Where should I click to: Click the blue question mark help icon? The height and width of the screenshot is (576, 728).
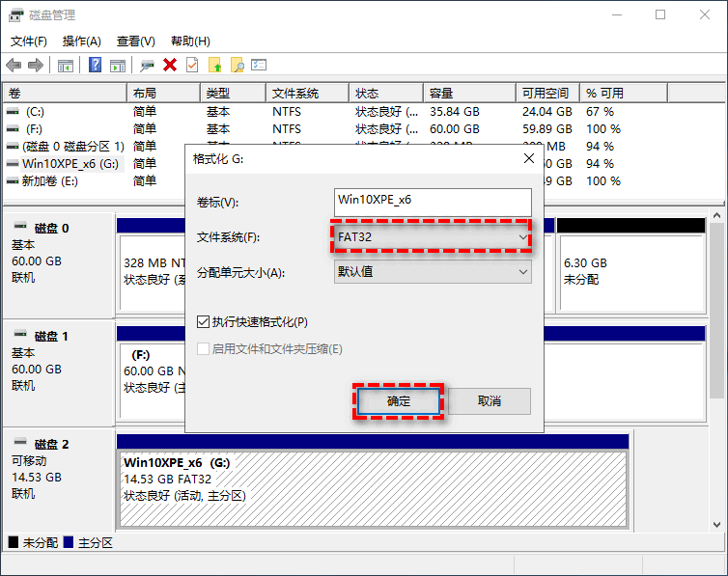96,65
